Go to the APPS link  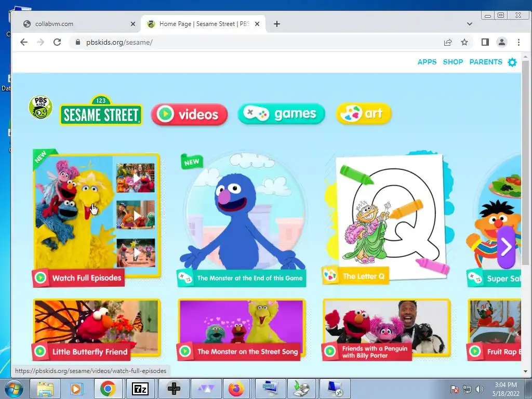[427, 62]
